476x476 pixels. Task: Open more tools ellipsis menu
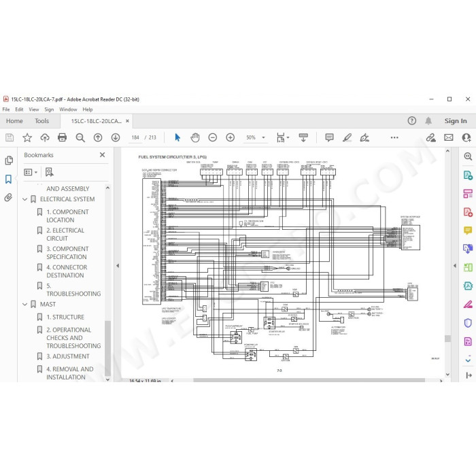tap(394, 137)
